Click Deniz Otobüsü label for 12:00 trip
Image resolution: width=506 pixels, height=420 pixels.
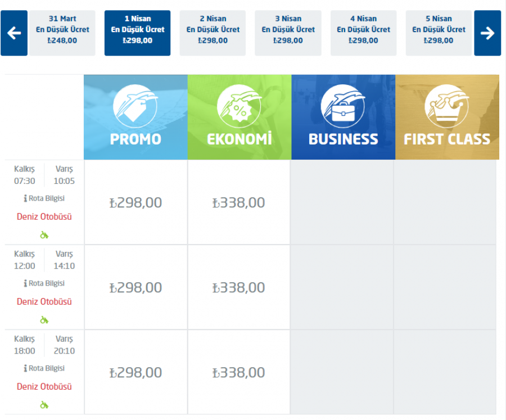[x=44, y=301]
